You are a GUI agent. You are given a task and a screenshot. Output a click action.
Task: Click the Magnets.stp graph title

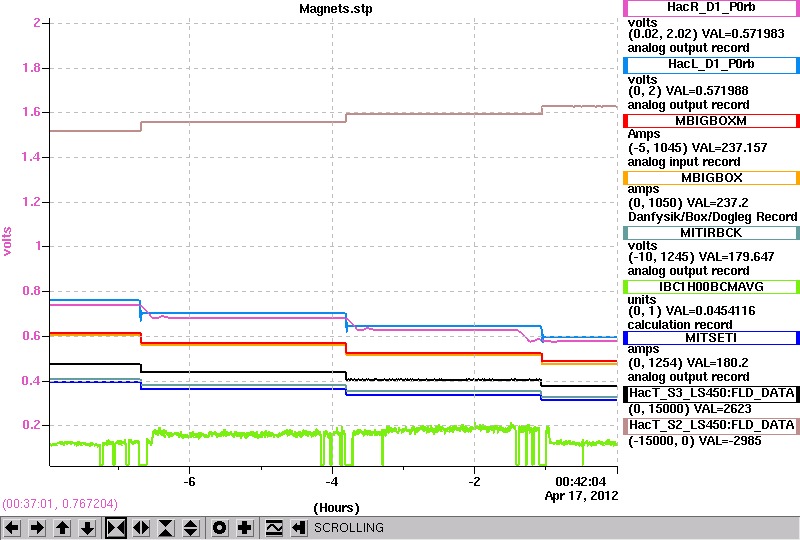coord(336,9)
